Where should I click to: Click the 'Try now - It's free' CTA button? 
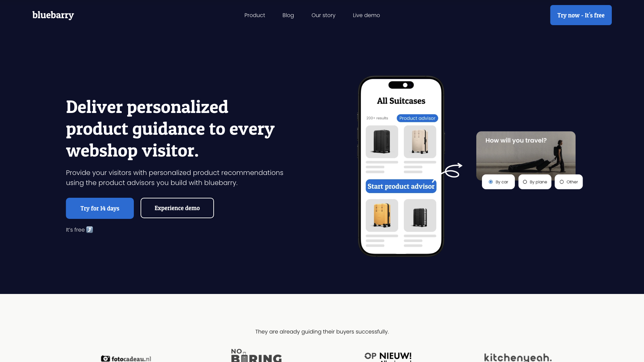tap(581, 15)
